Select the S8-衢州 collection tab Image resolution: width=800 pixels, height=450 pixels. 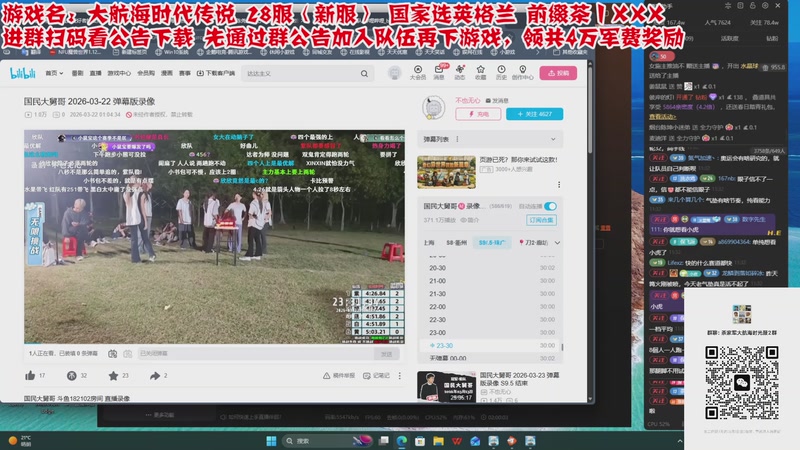[x=457, y=243]
